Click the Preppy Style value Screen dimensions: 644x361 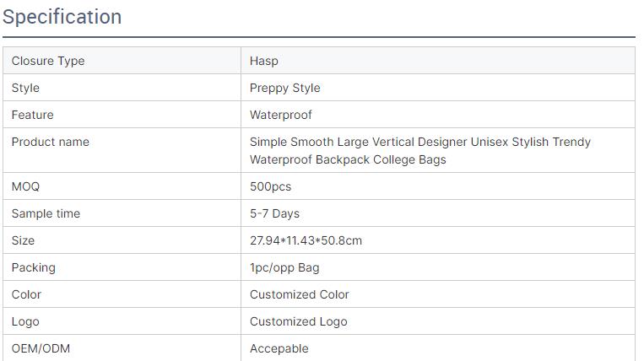point(285,88)
